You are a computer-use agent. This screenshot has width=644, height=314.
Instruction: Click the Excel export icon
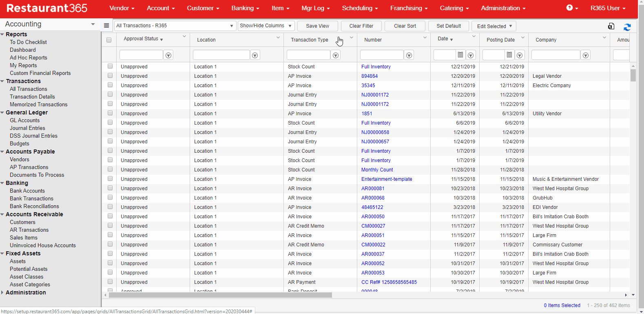coord(611,26)
